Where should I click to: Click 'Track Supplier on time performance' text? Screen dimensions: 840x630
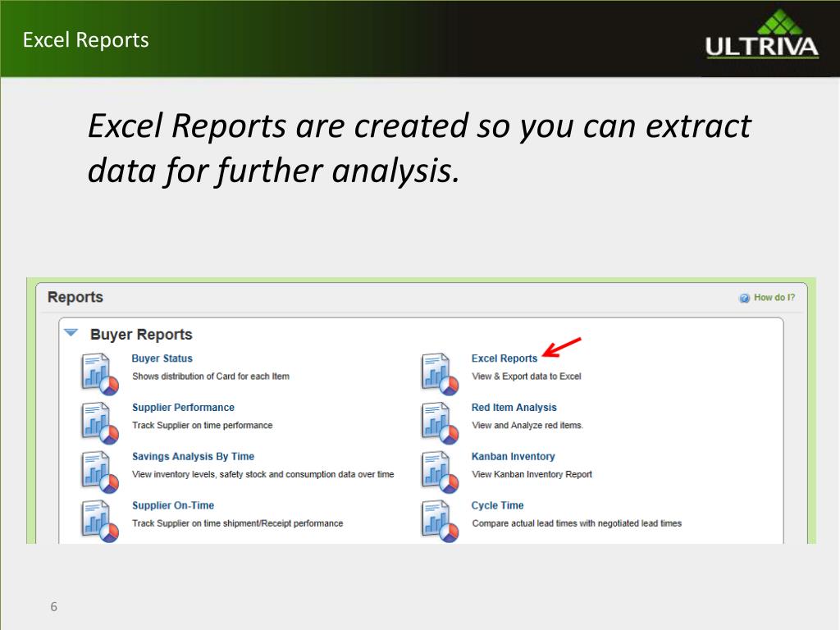pyautogui.click(x=202, y=425)
